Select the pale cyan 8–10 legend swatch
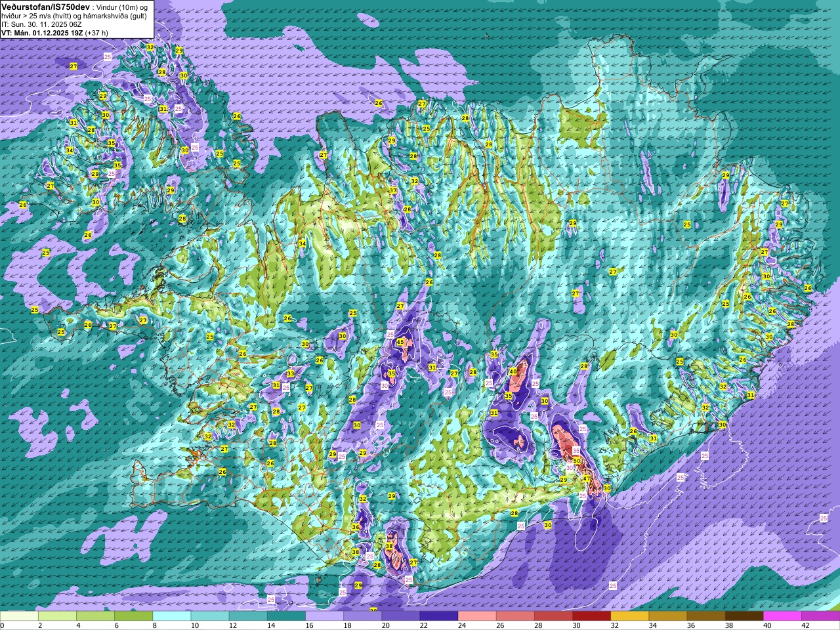 pyautogui.click(x=172, y=616)
